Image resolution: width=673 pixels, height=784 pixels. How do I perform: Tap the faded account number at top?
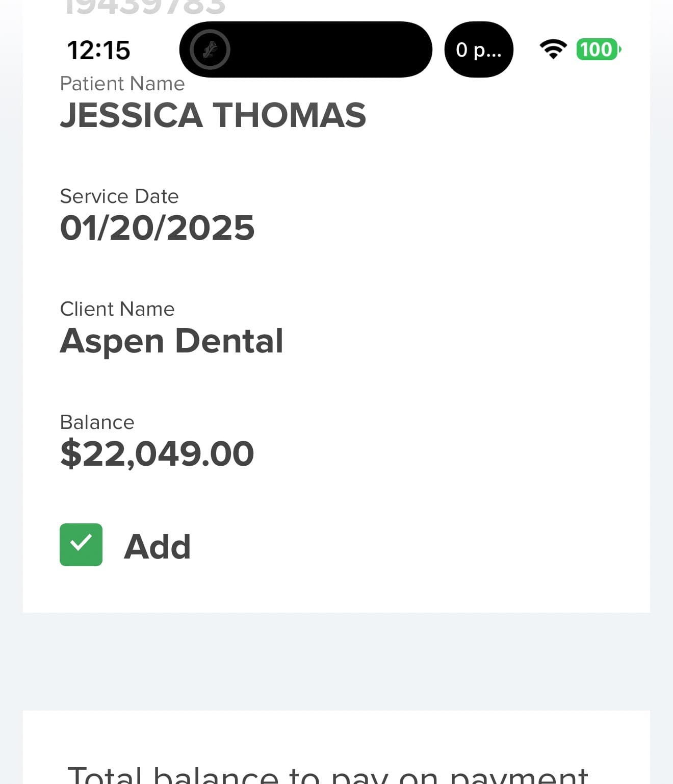(145, 7)
